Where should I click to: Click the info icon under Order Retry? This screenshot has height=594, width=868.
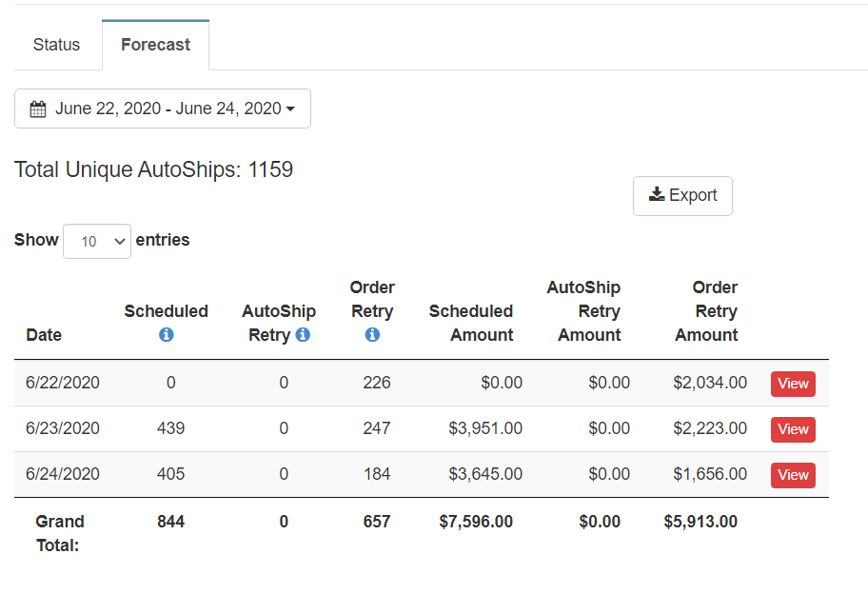[x=372, y=335]
